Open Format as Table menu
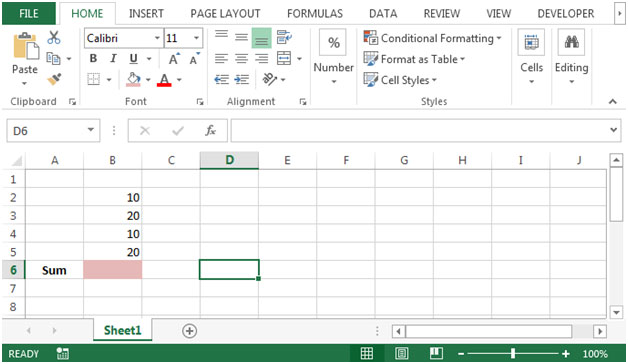Screen dimensions: 628x364 [x=414, y=59]
